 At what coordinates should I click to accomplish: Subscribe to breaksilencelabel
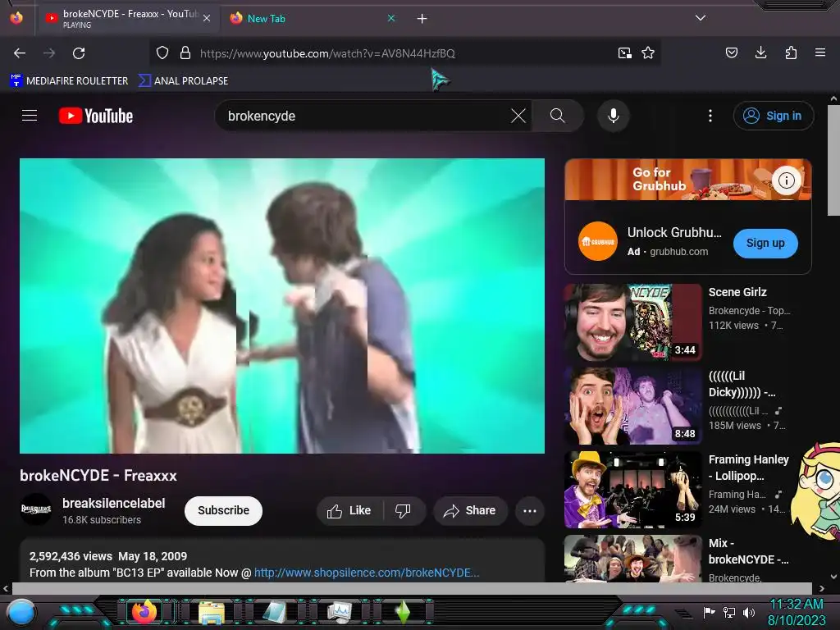(223, 510)
